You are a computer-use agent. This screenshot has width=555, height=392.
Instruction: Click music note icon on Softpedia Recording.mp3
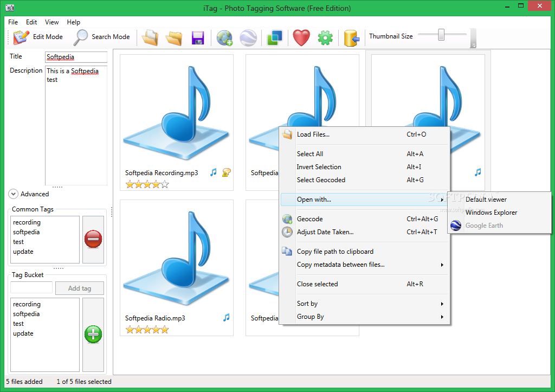pos(213,172)
